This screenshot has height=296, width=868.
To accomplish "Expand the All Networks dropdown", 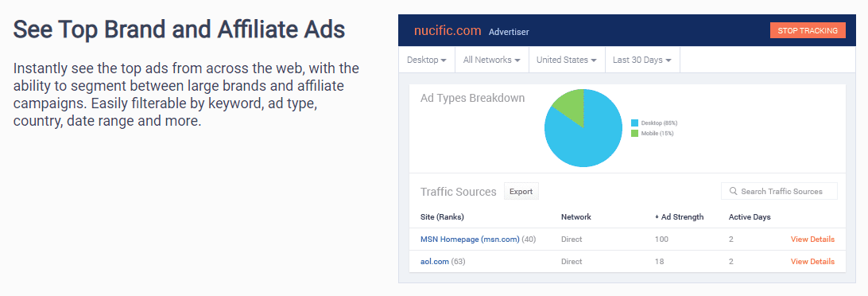I will tap(491, 60).
